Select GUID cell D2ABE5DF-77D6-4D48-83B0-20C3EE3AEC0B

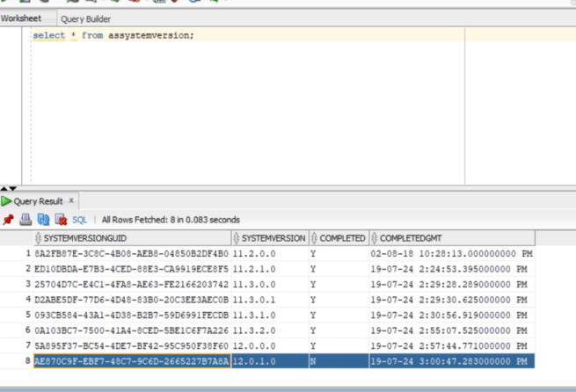[x=132, y=300]
